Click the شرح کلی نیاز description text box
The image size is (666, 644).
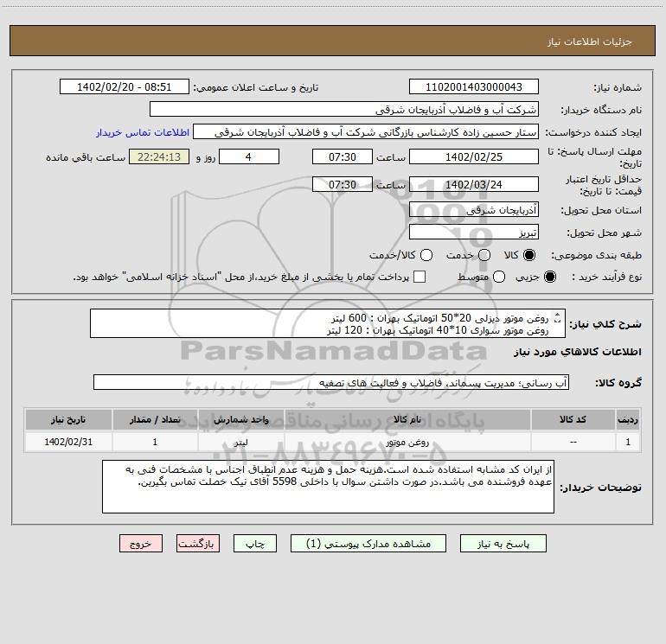click(x=328, y=323)
